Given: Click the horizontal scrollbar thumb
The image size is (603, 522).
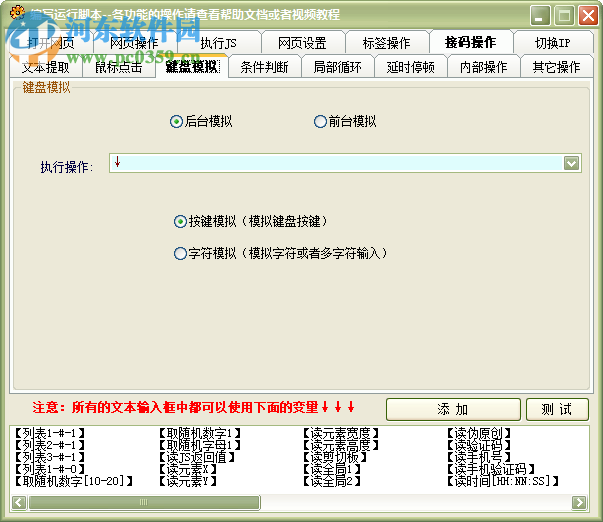Looking at the screenshot, I should [x=144, y=502].
